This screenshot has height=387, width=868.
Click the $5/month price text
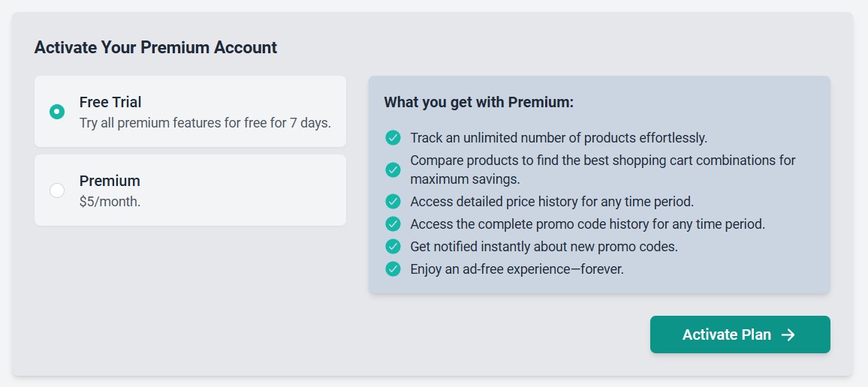(110, 202)
